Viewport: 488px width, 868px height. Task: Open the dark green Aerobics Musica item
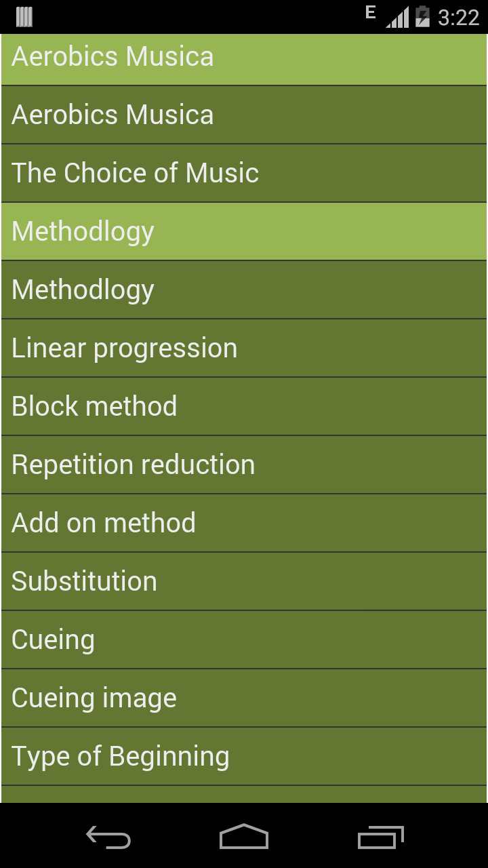click(244, 115)
